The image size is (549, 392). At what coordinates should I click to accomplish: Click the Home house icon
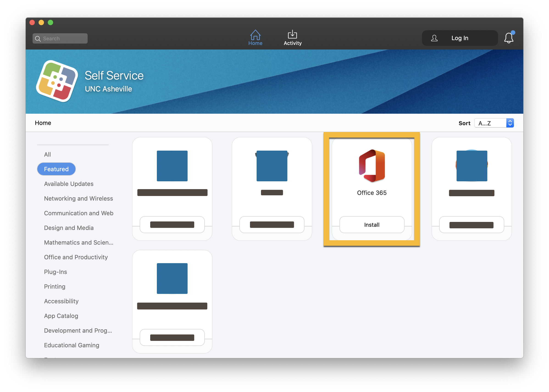(255, 35)
